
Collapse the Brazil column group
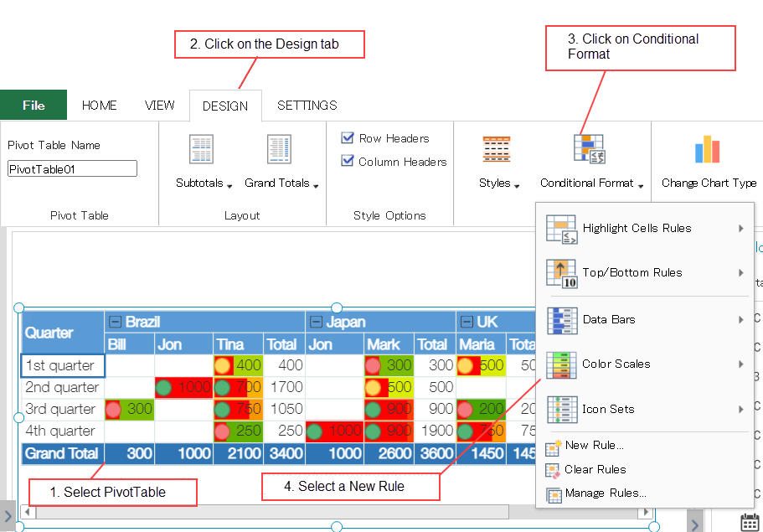tap(115, 322)
